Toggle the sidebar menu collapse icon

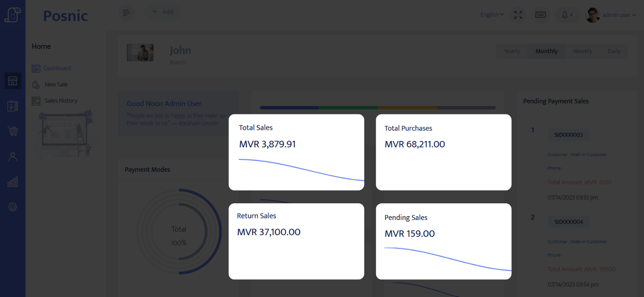126,12
